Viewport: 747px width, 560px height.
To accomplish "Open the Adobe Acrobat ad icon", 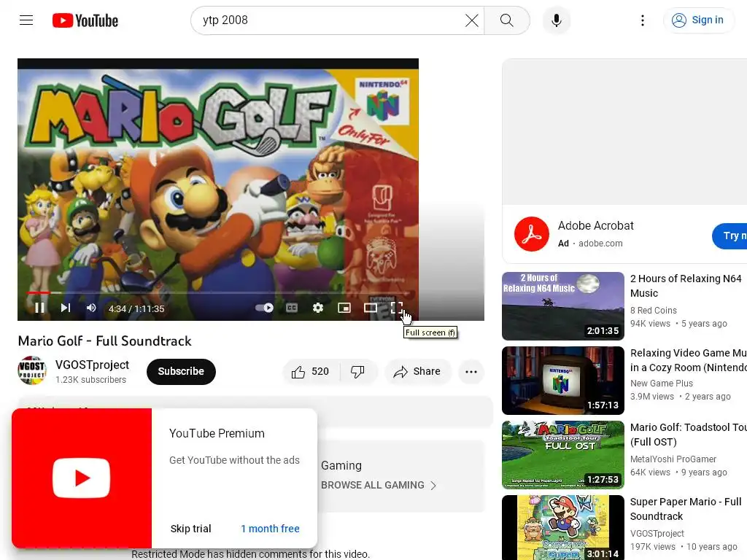I will pos(532,234).
